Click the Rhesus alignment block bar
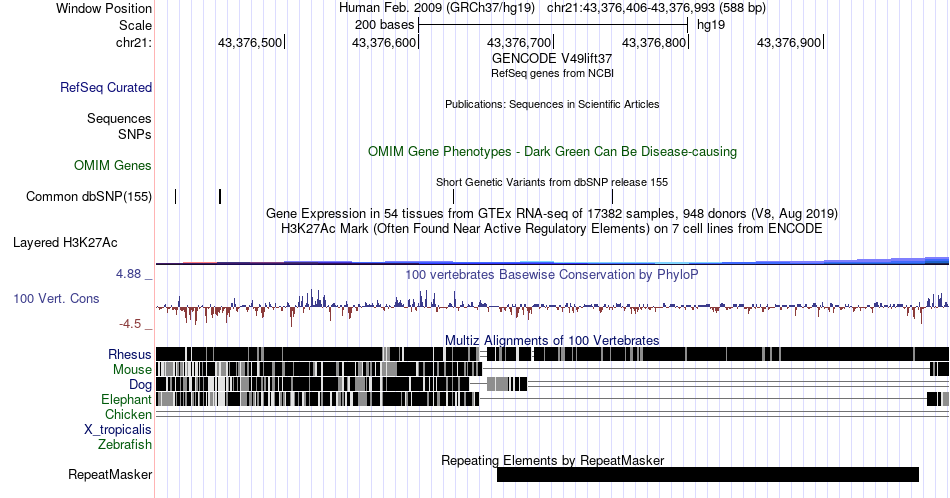The width and height of the screenshot is (950, 498). click(552, 354)
